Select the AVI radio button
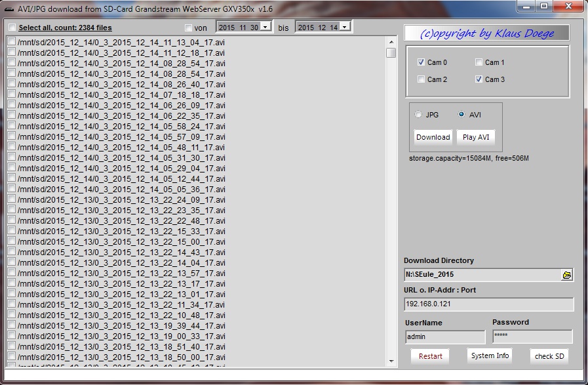 coord(461,114)
